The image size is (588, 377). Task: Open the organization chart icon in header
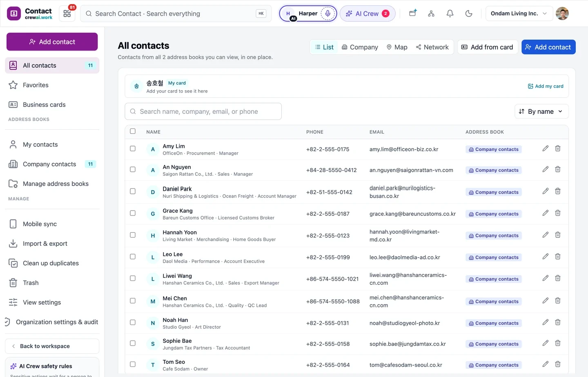[x=431, y=13]
